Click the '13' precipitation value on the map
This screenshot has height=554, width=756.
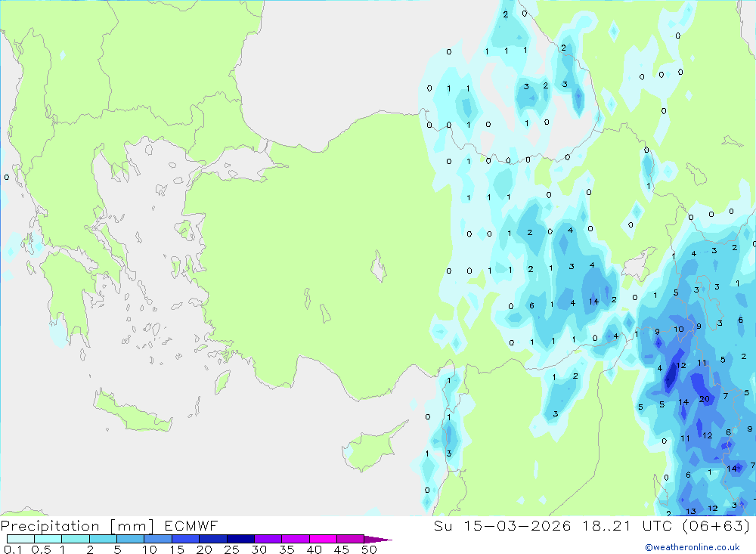691,512
